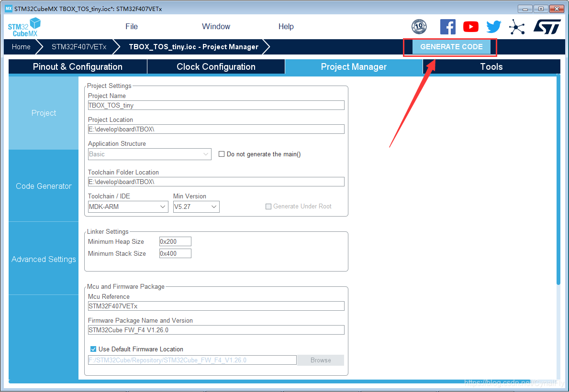
Task: Open the Help menu
Action: click(286, 26)
